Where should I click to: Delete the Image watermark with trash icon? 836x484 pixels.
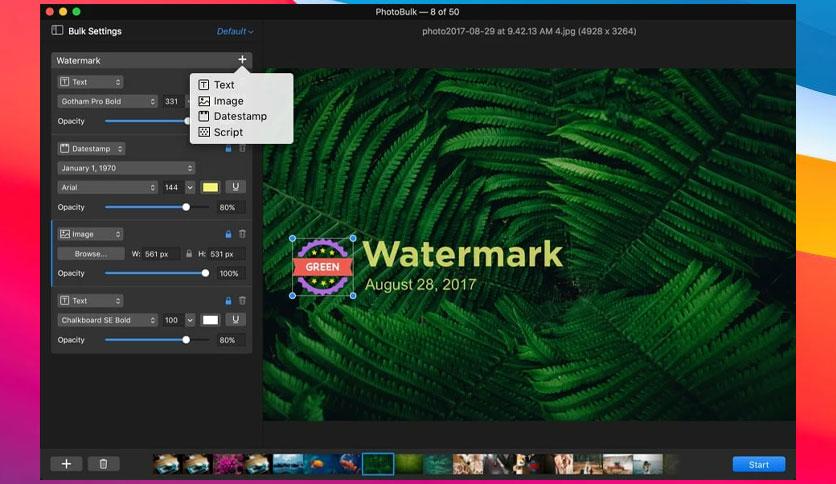pyautogui.click(x=243, y=234)
